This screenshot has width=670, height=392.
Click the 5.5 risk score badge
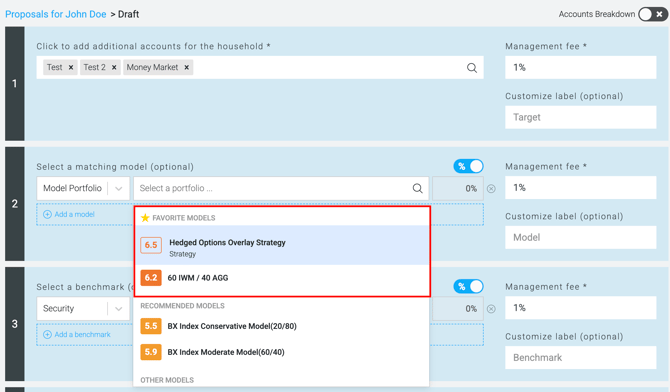[151, 326]
